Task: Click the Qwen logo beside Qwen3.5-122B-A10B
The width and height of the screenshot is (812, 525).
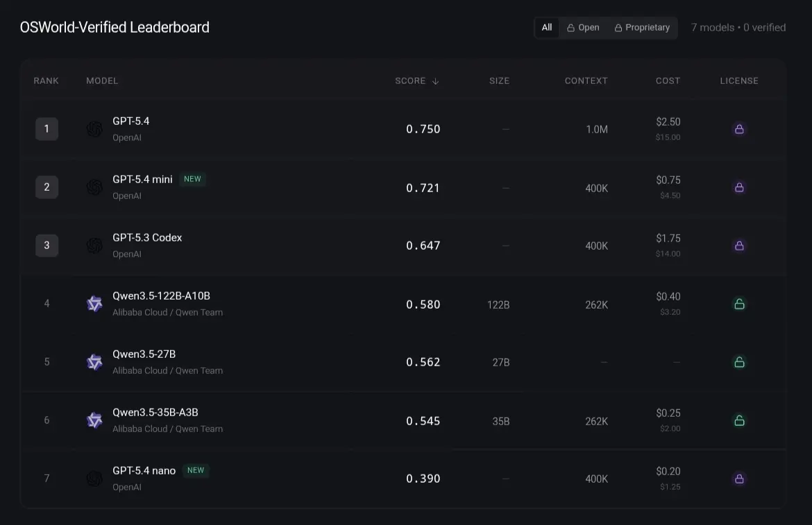Action: pyautogui.click(x=94, y=304)
